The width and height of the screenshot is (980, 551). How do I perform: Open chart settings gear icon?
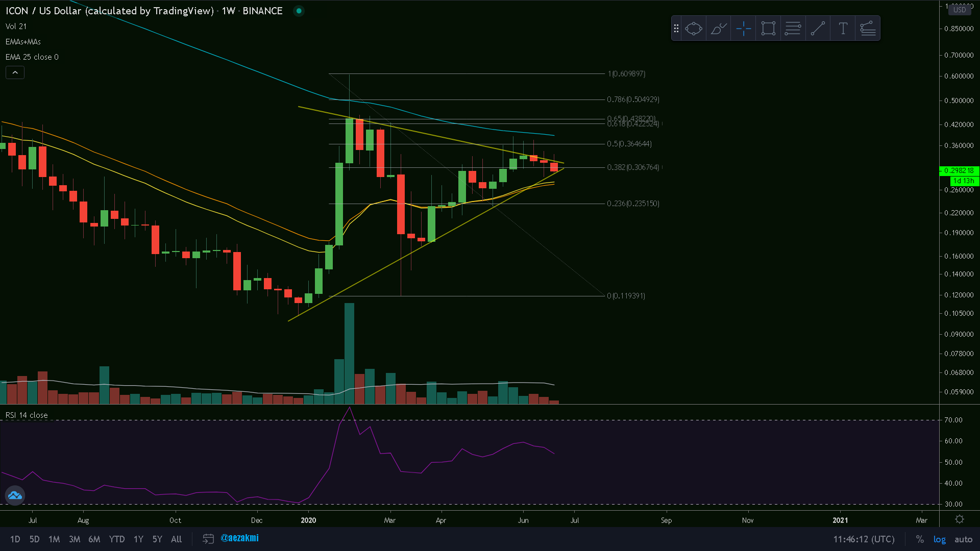pyautogui.click(x=960, y=519)
